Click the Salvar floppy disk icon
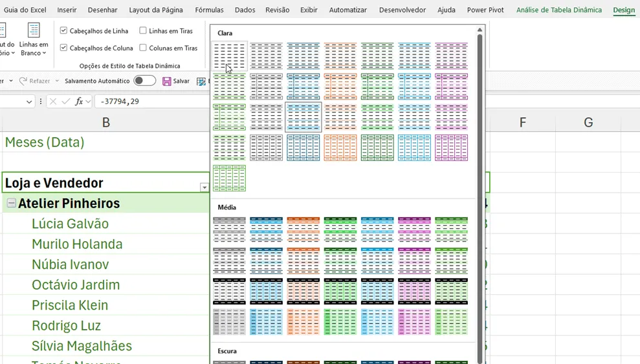Image resolution: width=640 pixels, height=364 pixels. pos(166,81)
